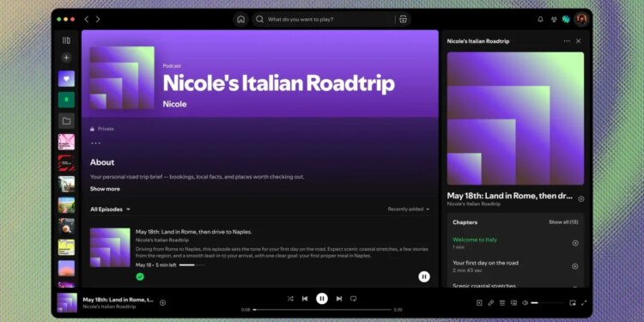Screen dimensions: 644x322
Task: Open Friend Activity icon
Action: (x=554, y=19)
